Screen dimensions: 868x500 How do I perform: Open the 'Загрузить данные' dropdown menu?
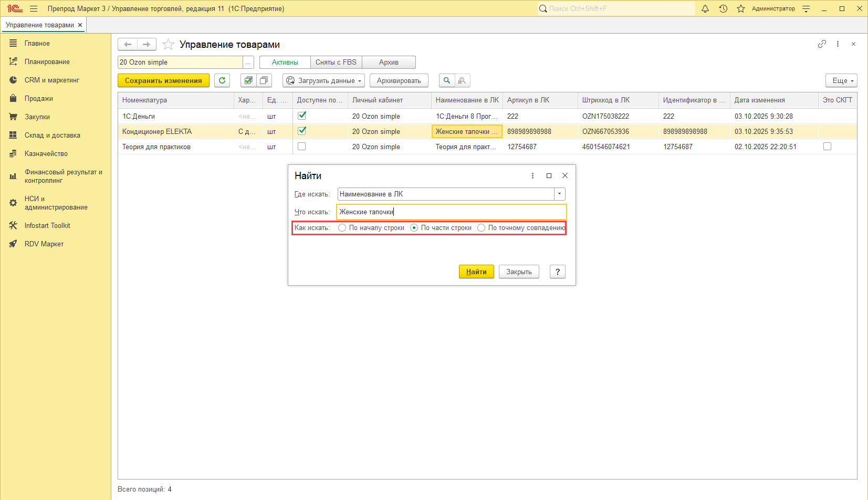click(x=324, y=80)
